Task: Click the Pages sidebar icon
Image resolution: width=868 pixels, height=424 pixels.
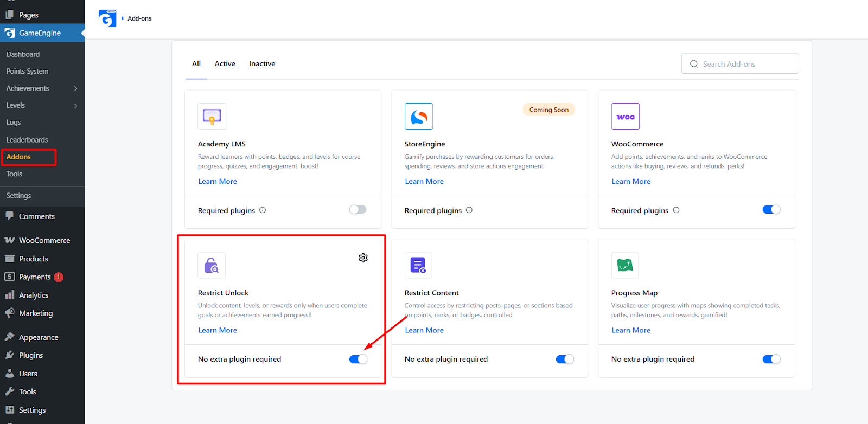Action: click(x=10, y=15)
